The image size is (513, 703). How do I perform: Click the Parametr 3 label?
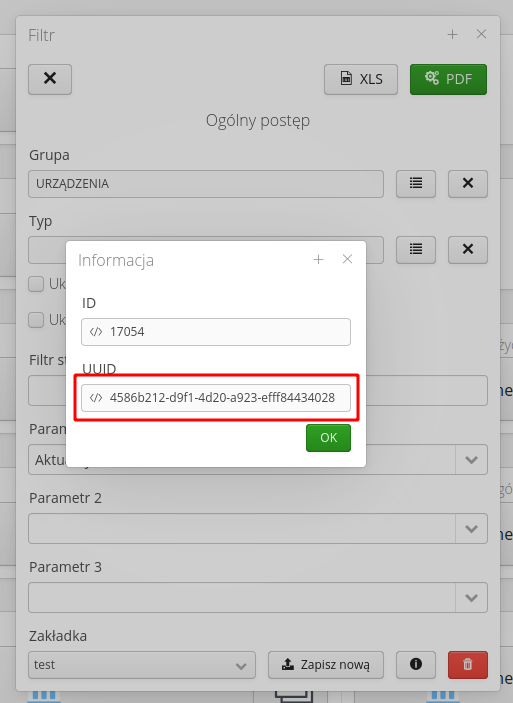pos(65,567)
